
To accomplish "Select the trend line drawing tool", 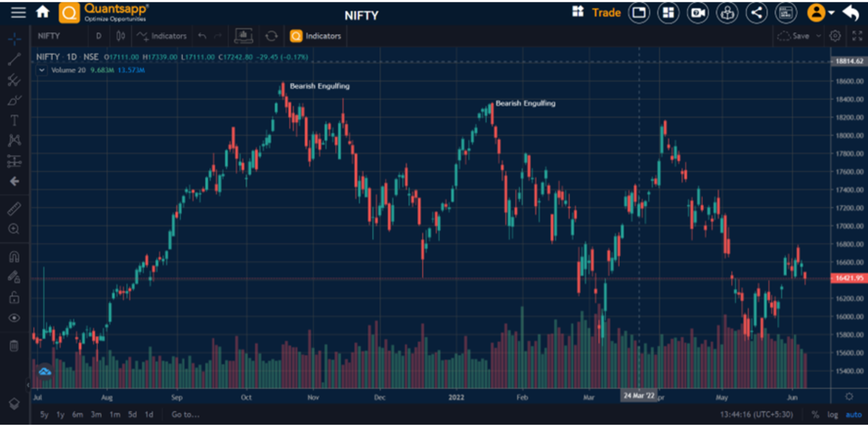I will click(14, 59).
